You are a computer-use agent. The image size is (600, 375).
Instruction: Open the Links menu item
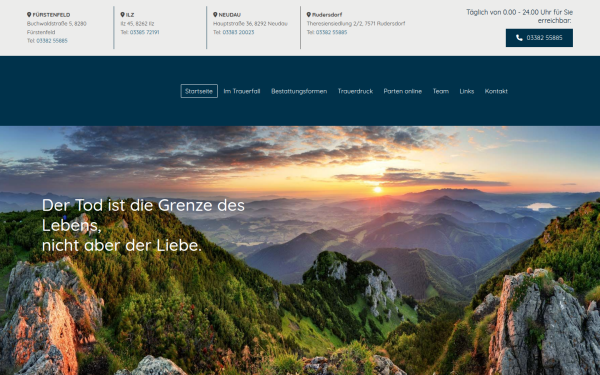click(467, 91)
